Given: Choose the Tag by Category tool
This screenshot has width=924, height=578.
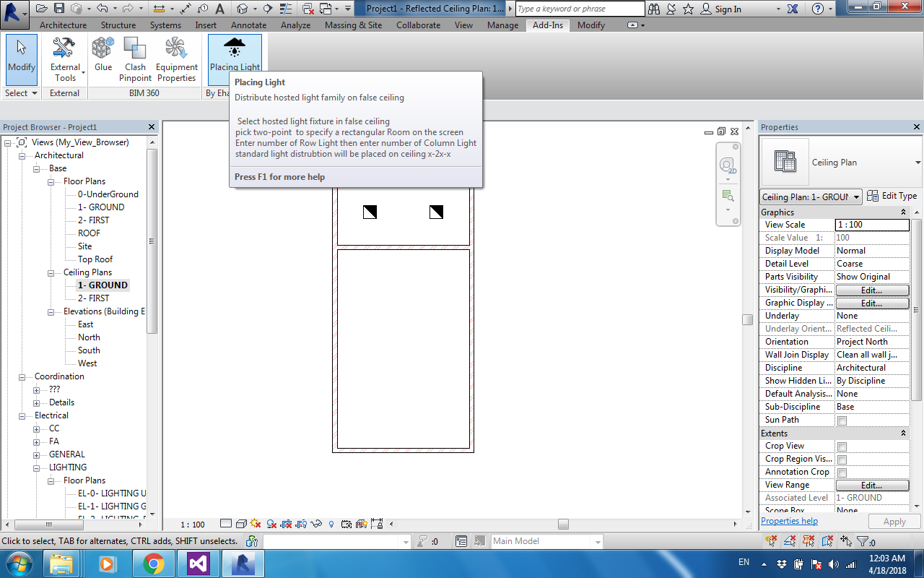Looking at the screenshot, I should click(204, 9).
